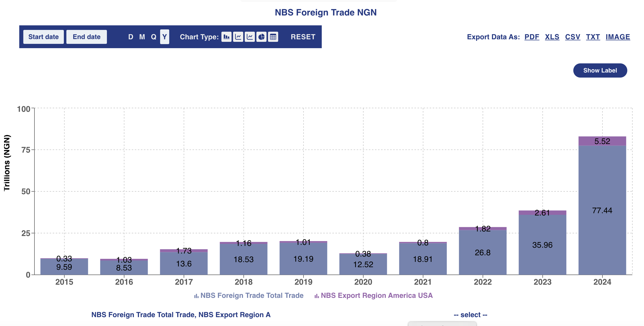644x326 pixels.
Task: Switch to the bar chart type icon
Action: [226, 37]
